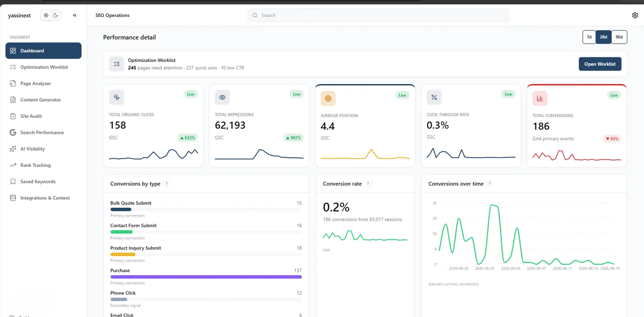Click the eye icon on Total Impressions card

[x=222, y=97]
